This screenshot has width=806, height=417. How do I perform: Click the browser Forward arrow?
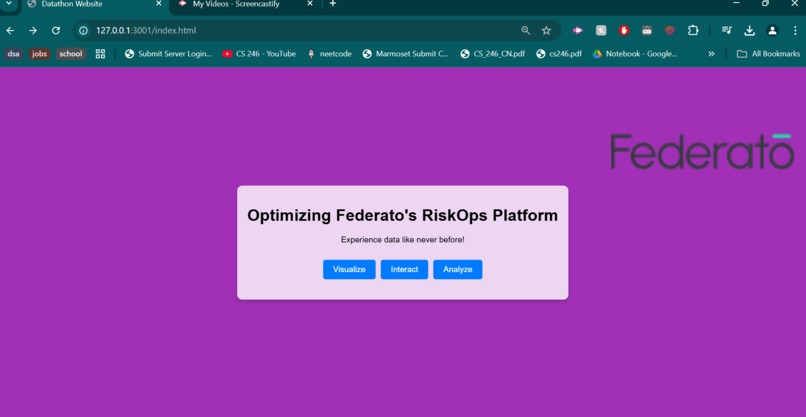pyautogui.click(x=33, y=30)
